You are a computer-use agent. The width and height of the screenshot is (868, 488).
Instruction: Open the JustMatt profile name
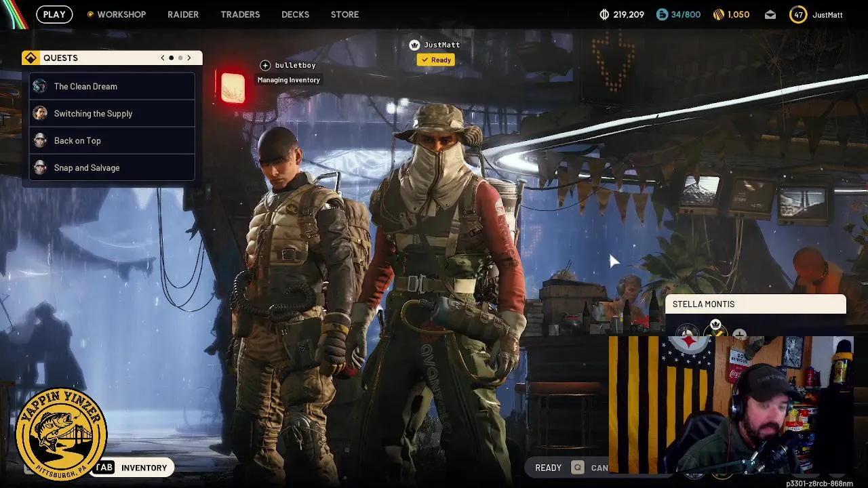pyautogui.click(x=827, y=14)
